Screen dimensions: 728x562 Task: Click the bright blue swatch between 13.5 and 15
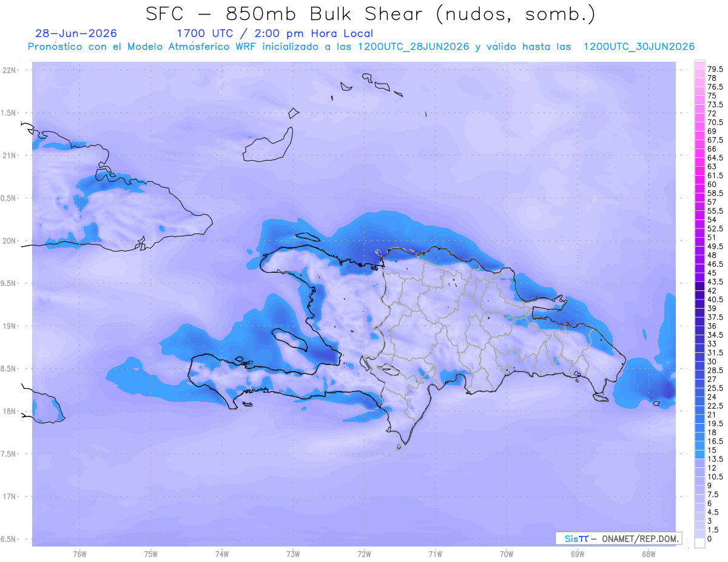coord(699,454)
